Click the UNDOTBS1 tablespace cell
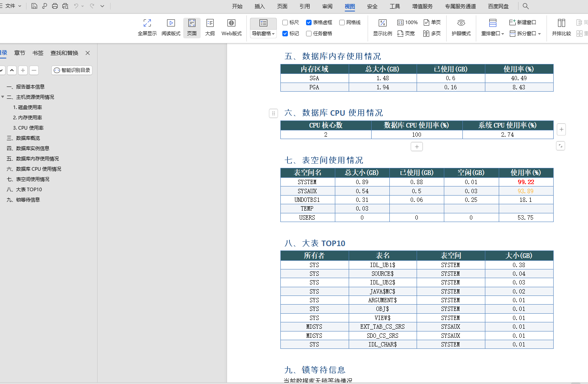This screenshot has height=384, width=588. point(307,200)
